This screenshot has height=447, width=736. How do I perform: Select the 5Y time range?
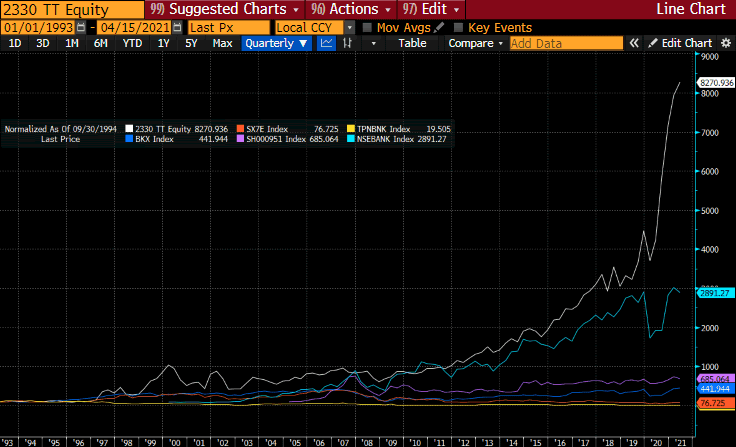pyautogui.click(x=191, y=43)
